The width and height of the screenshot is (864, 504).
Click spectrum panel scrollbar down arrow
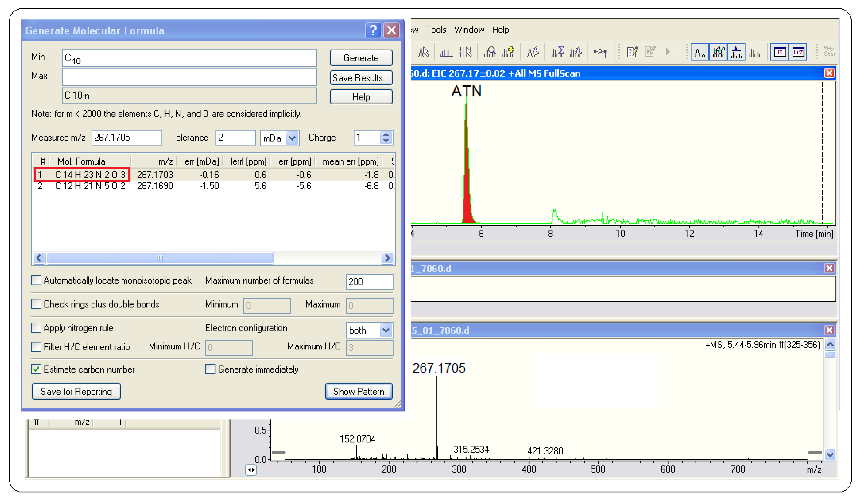click(830, 455)
